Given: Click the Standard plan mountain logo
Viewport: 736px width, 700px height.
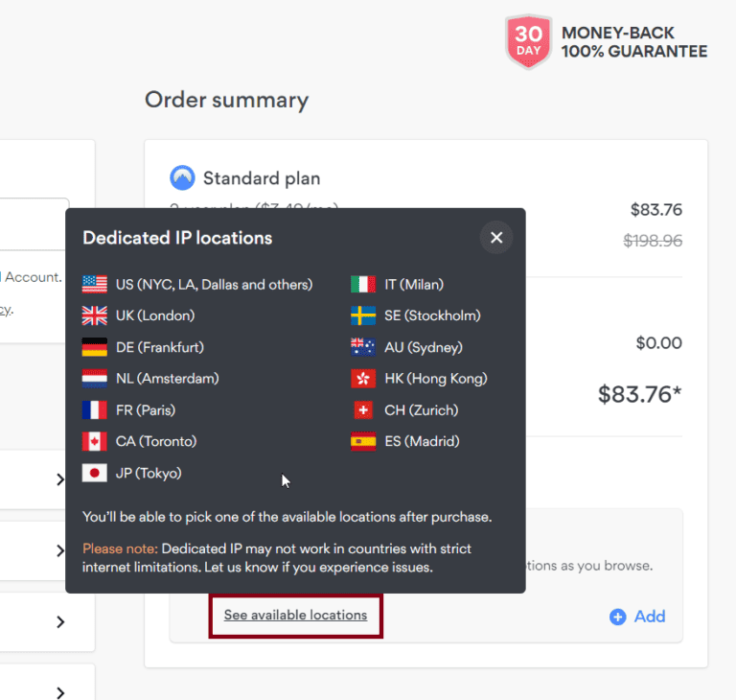Looking at the screenshot, I should [x=182, y=178].
